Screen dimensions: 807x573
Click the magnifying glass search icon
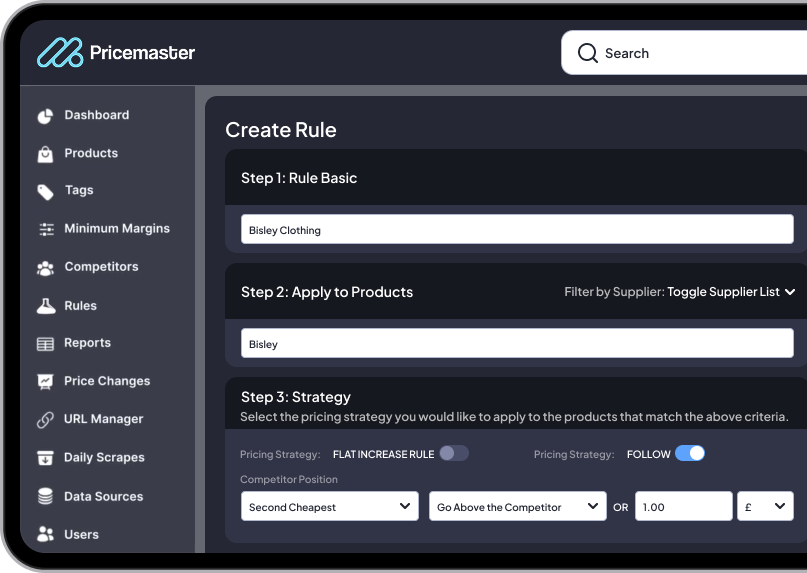coord(588,53)
